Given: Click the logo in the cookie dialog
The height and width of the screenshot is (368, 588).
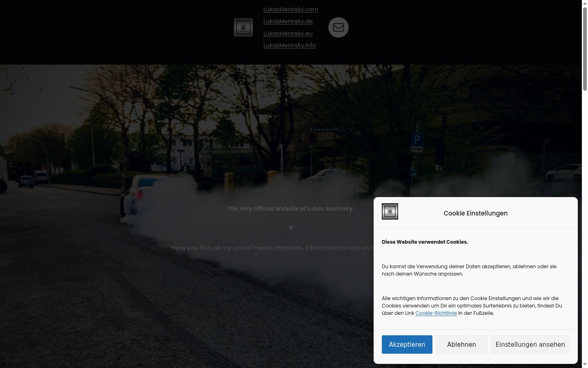Looking at the screenshot, I should [x=390, y=211].
